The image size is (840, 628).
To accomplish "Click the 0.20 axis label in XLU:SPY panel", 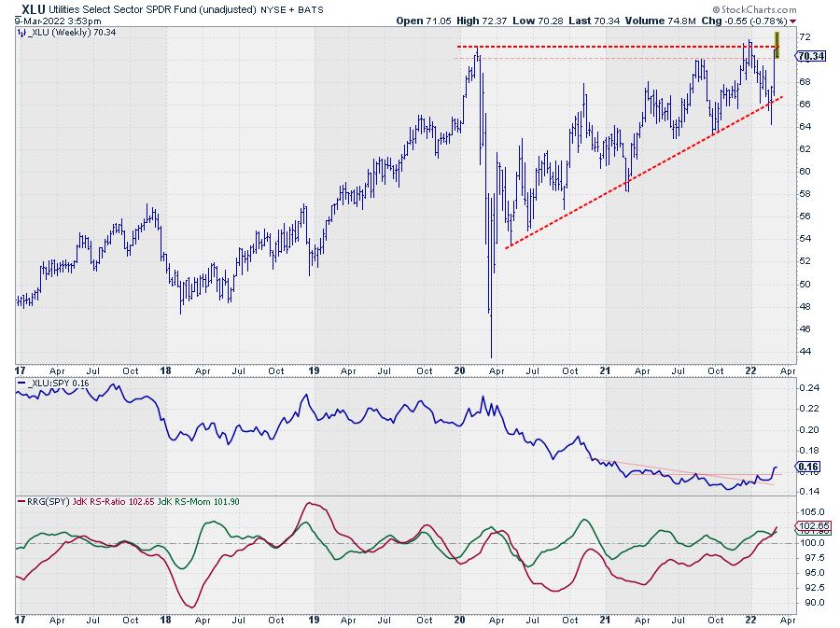I will pyautogui.click(x=809, y=430).
